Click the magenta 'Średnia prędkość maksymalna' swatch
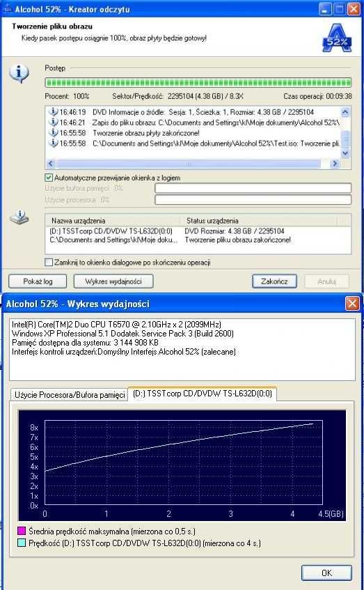 click(x=22, y=531)
